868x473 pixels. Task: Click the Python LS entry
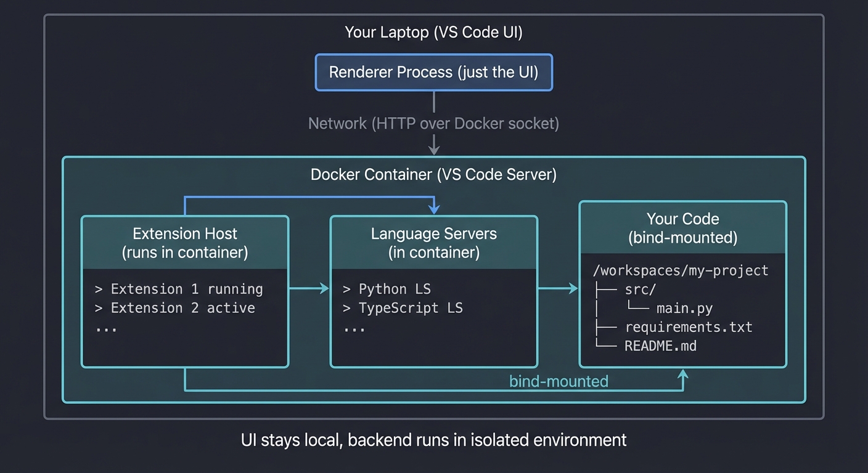388,288
